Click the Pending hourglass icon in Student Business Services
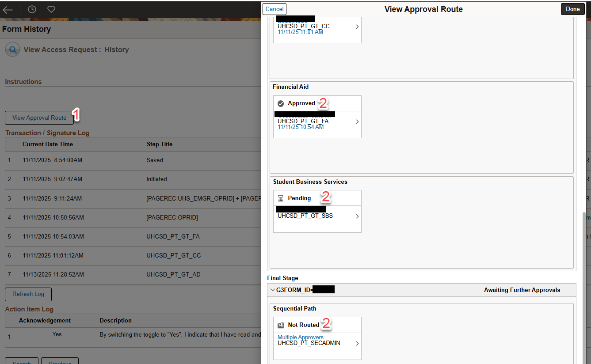 [x=280, y=198]
